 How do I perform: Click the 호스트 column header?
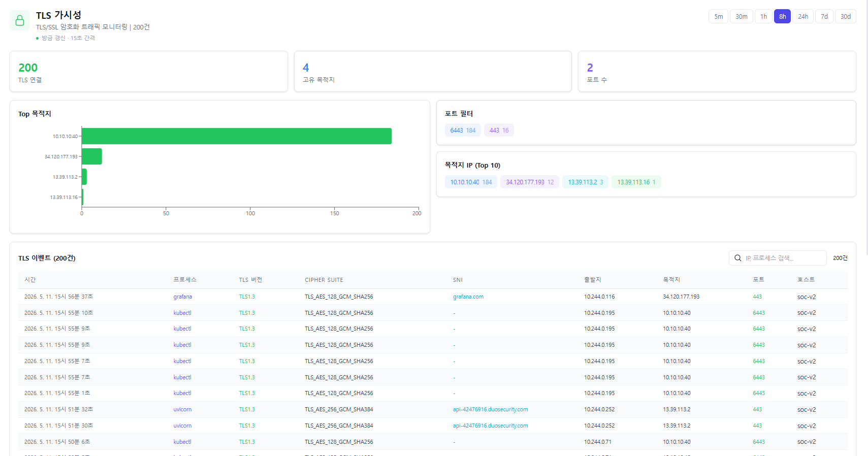coord(806,280)
